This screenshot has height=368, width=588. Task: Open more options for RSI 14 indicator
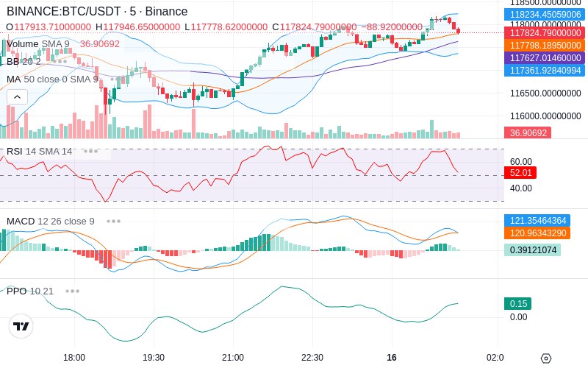click(x=90, y=152)
